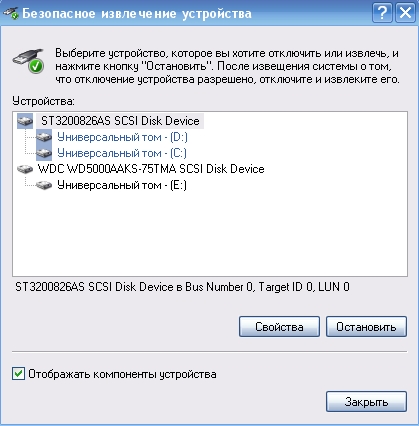
Task: Open device properties with Свойства button
Action: coord(279,327)
